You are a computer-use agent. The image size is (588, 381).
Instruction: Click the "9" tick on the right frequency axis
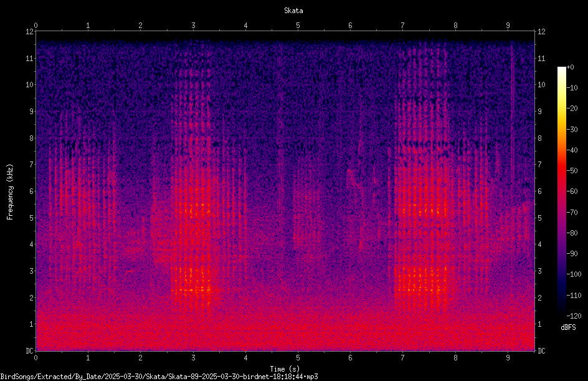coord(539,112)
